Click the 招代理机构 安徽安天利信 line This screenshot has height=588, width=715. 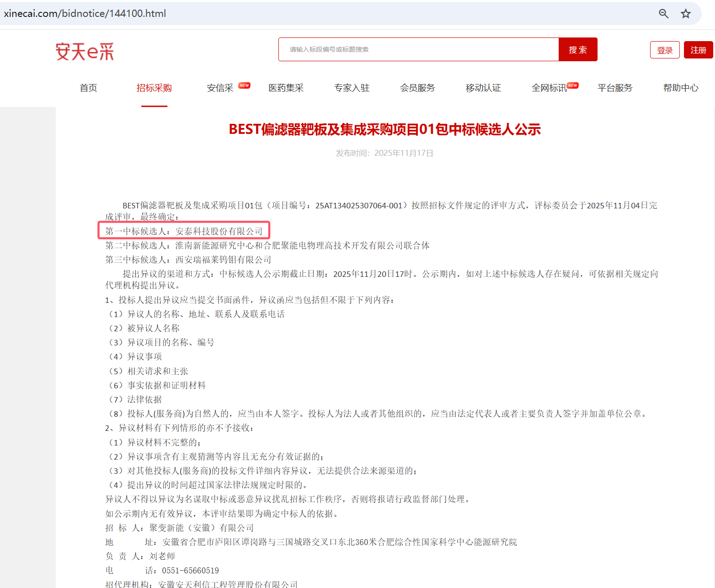pyautogui.click(x=202, y=584)
